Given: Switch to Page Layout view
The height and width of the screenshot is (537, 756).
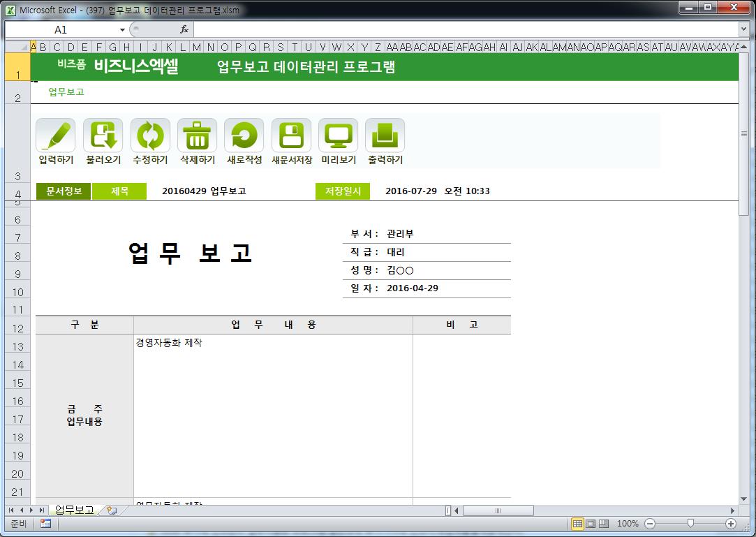Looking at the screenshot, I should tap(590, 524).
